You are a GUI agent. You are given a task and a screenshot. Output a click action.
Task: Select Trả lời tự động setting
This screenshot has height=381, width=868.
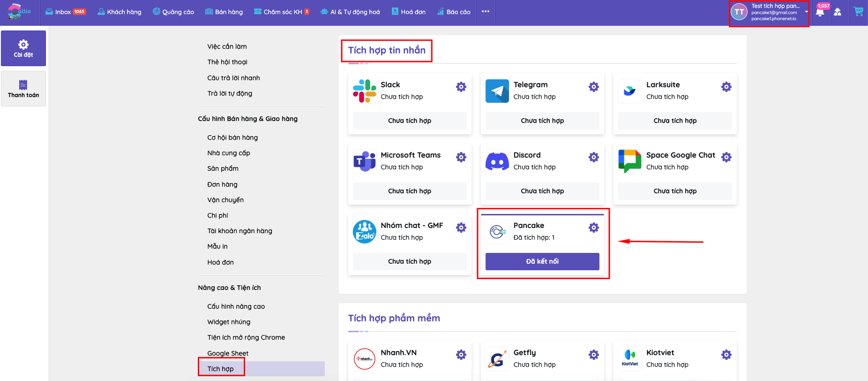[x=230, y=93]
